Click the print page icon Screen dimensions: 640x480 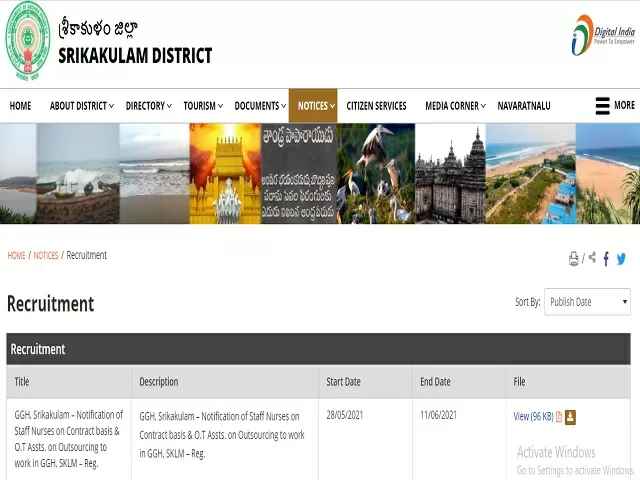[x=574, y=259]
